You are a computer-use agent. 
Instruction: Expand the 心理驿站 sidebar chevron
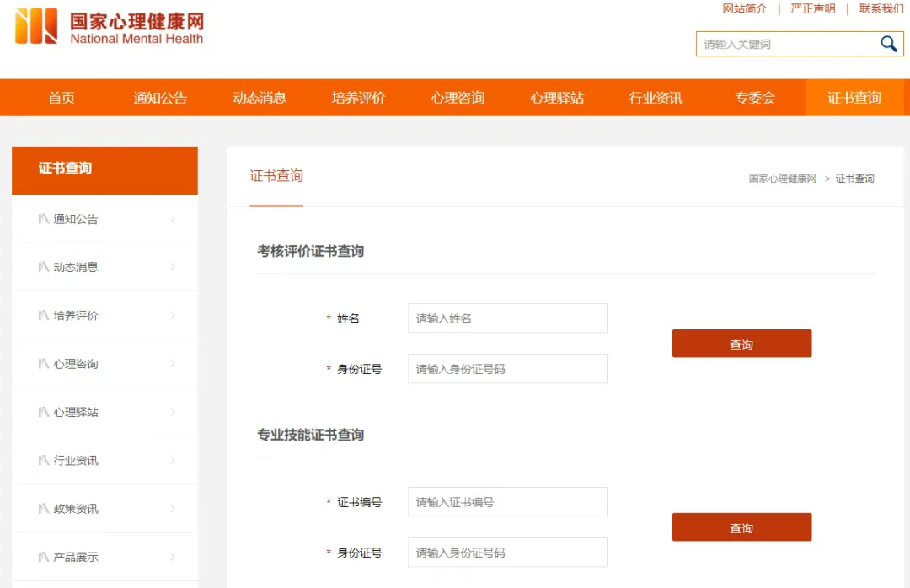tap(173, 412)
